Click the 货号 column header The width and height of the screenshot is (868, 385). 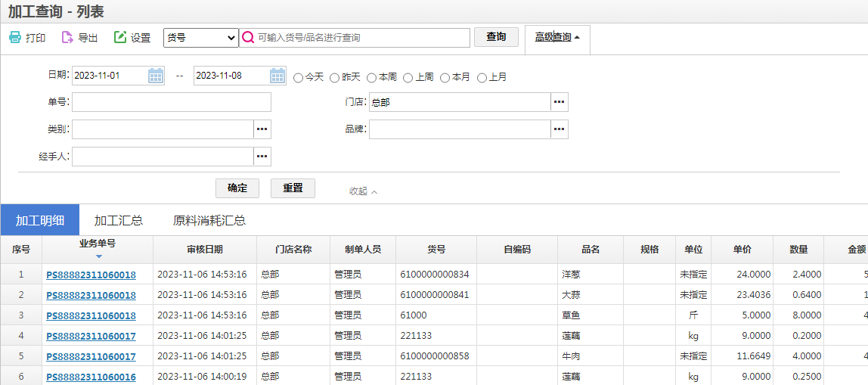(437, 250)
